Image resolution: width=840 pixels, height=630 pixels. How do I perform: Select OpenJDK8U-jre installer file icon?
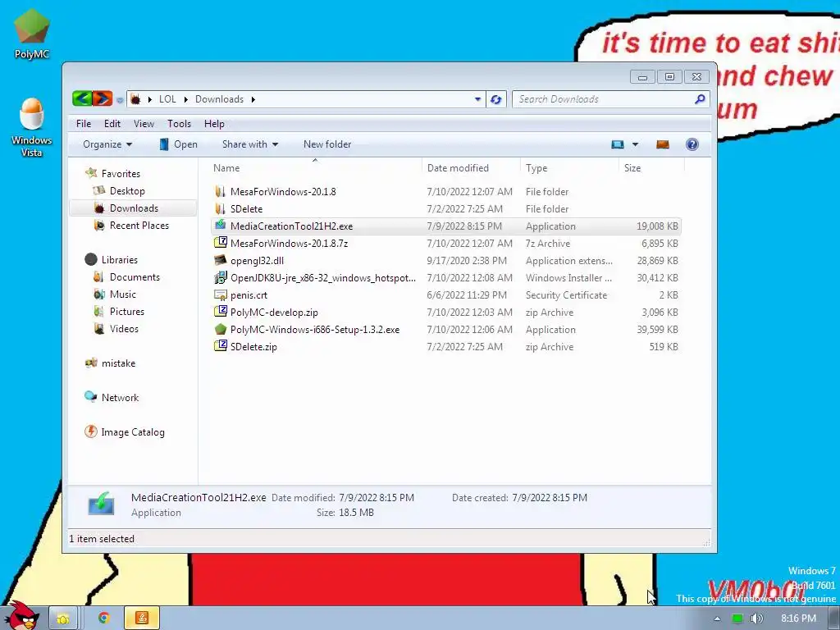[x=220, y=277]
